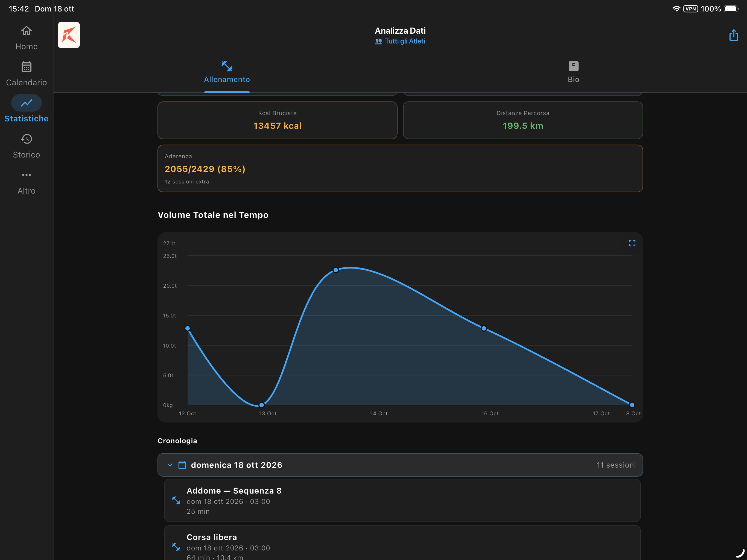The width and height of the screenshot is (747, 560).
Task: Tap the Distanza Percorsa card
Action: click(x=523, y=120)
